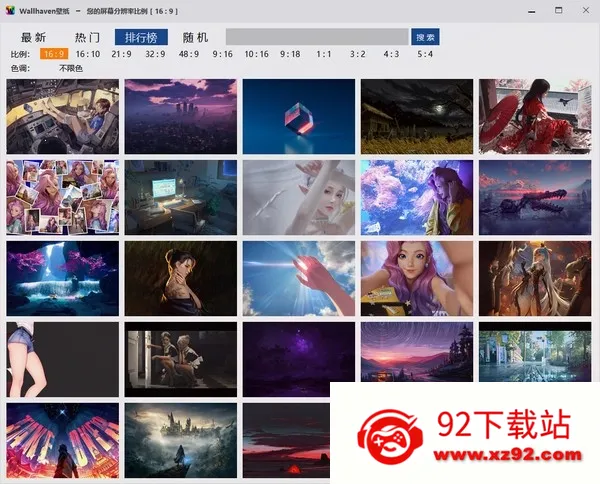Choose the 4:3 ratio filter
600x484 pixels.
click(x=391, y=54)
